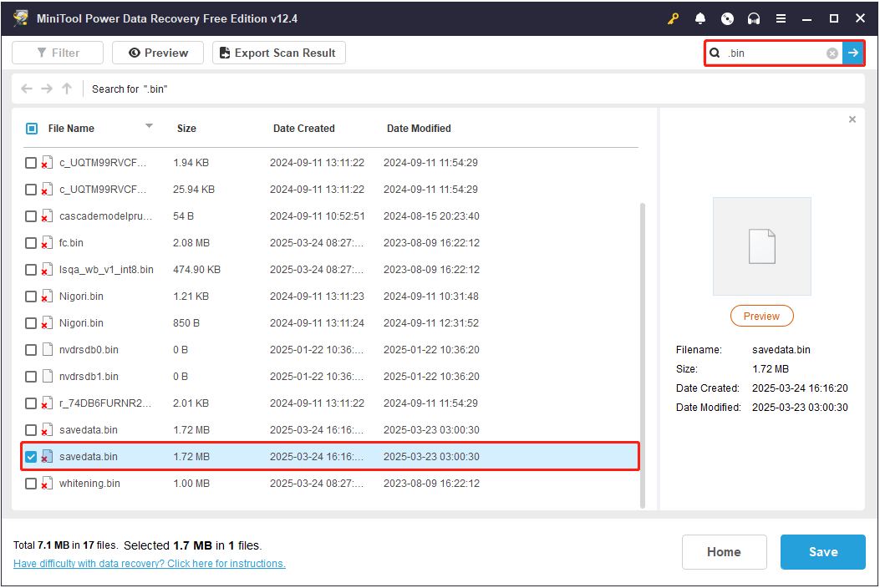Go up one level with up arrow
880x588 pixels.
pos(67,89)
